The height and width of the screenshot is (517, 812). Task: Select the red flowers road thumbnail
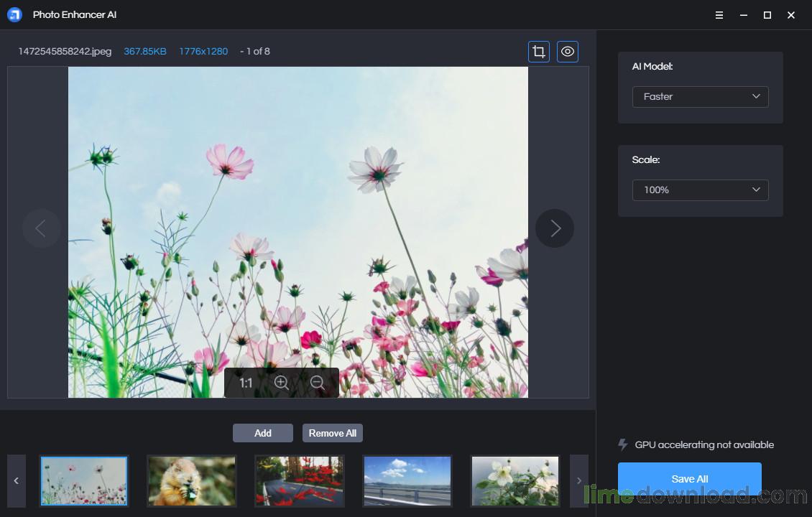click(x=299, y=481)
